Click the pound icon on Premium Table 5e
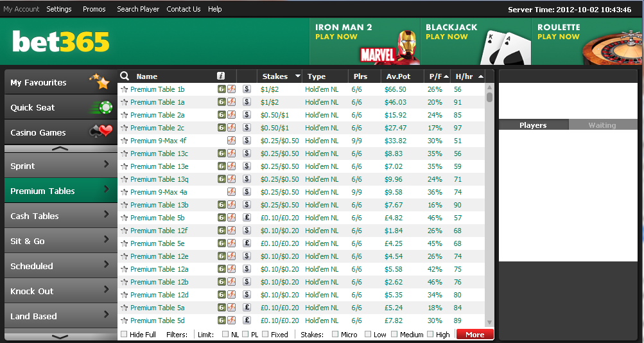The height and width of the screenshot is (343, 644). pyautogui.click(x=247, y=243)
